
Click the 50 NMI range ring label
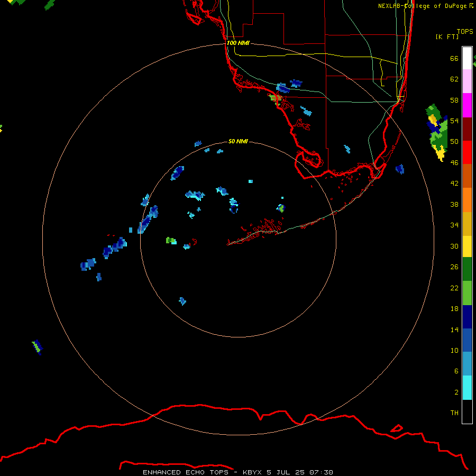tap(238, 141)
